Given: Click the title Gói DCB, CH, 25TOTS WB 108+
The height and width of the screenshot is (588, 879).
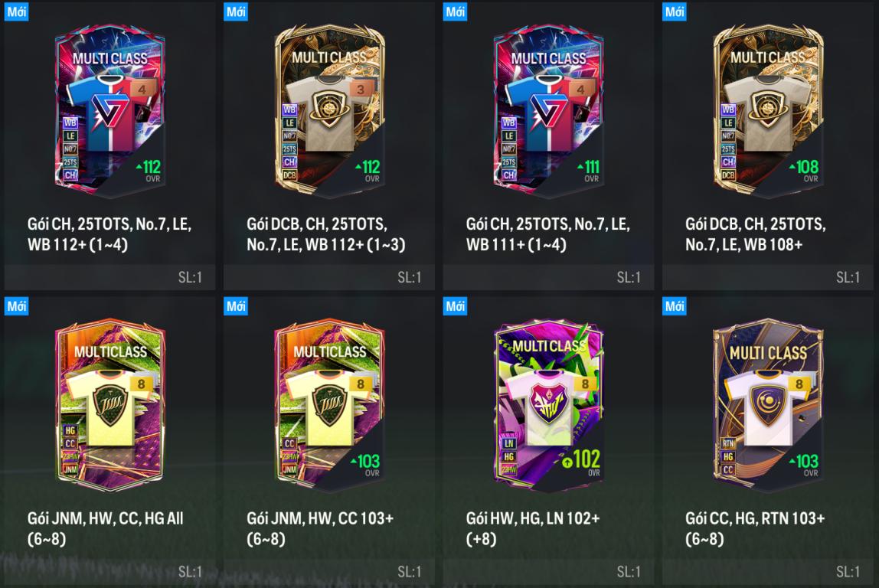Looking at the screenshot, I should [755, 234].
